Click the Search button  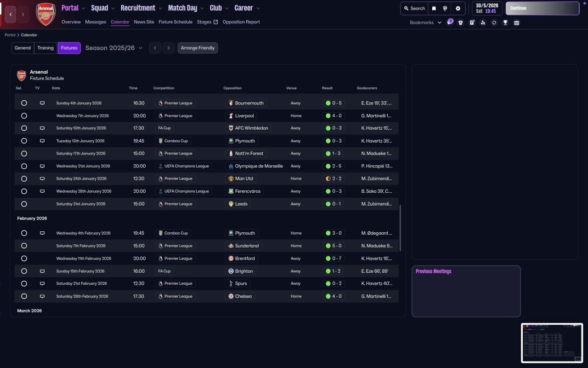414,8
